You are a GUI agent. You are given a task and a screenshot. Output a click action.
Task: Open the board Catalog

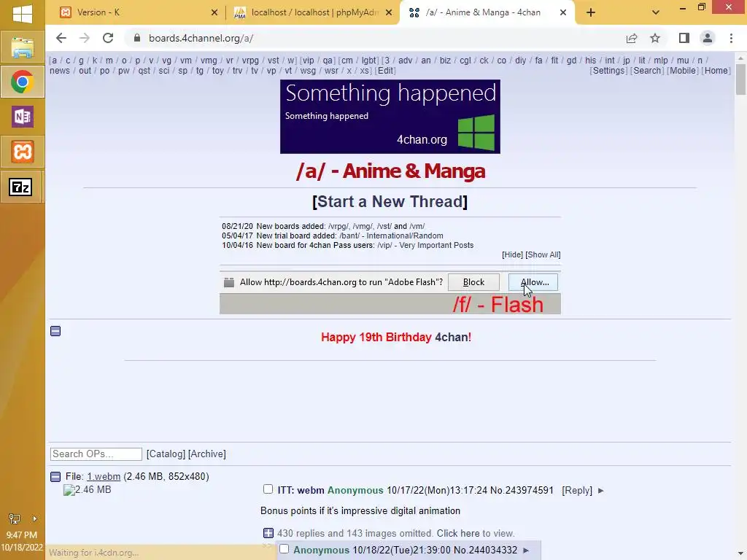click(166, 454)
